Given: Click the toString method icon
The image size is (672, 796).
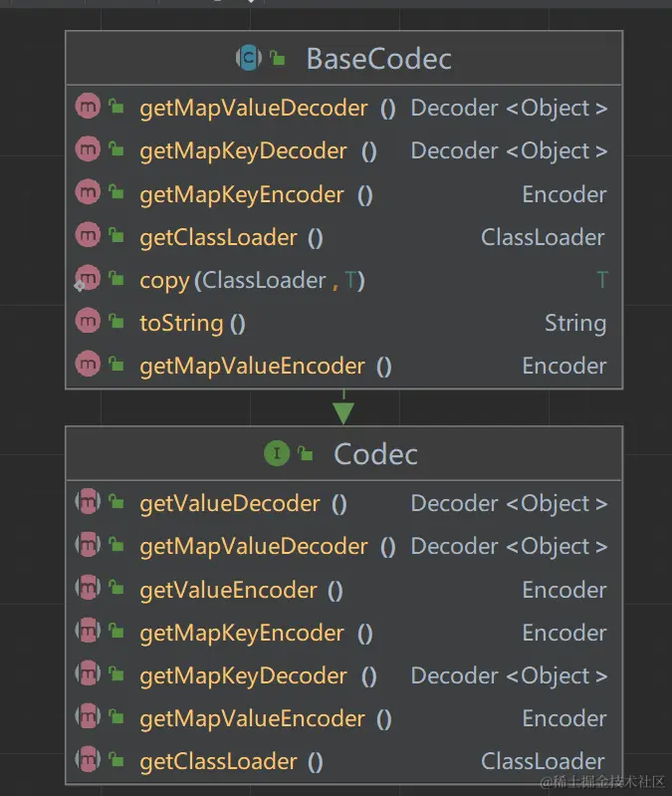Looking at the screenshot, I should [x=88, y=321].
